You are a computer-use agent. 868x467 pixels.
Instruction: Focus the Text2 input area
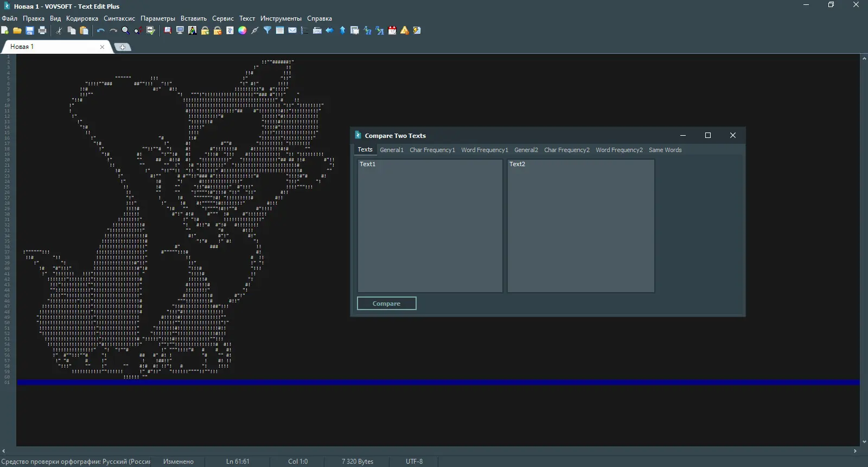coord(581,226)
